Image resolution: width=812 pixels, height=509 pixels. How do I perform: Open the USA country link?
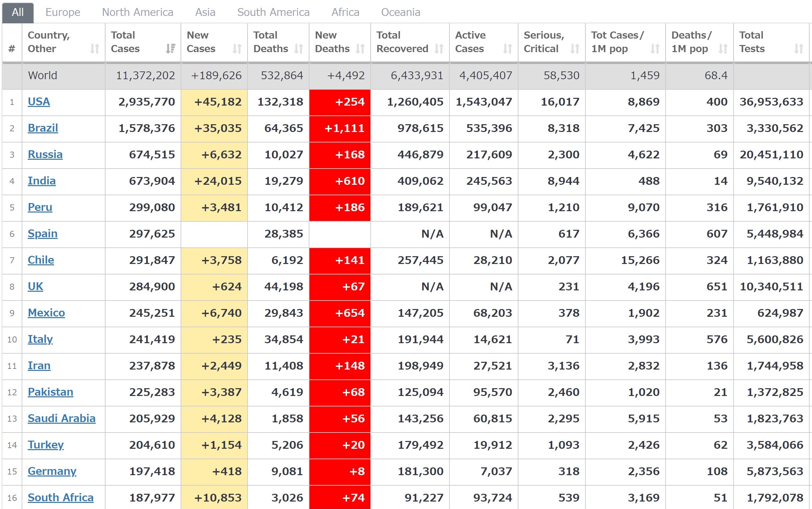39,102
